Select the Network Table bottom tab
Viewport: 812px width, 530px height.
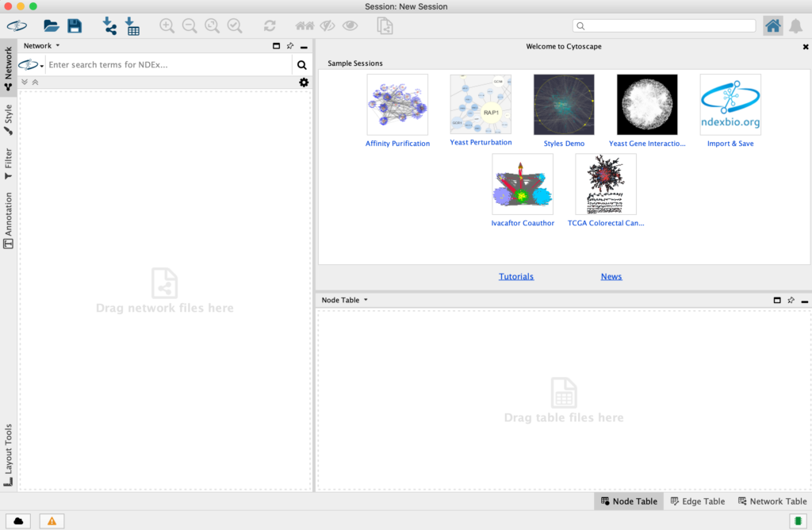[772, 501]
